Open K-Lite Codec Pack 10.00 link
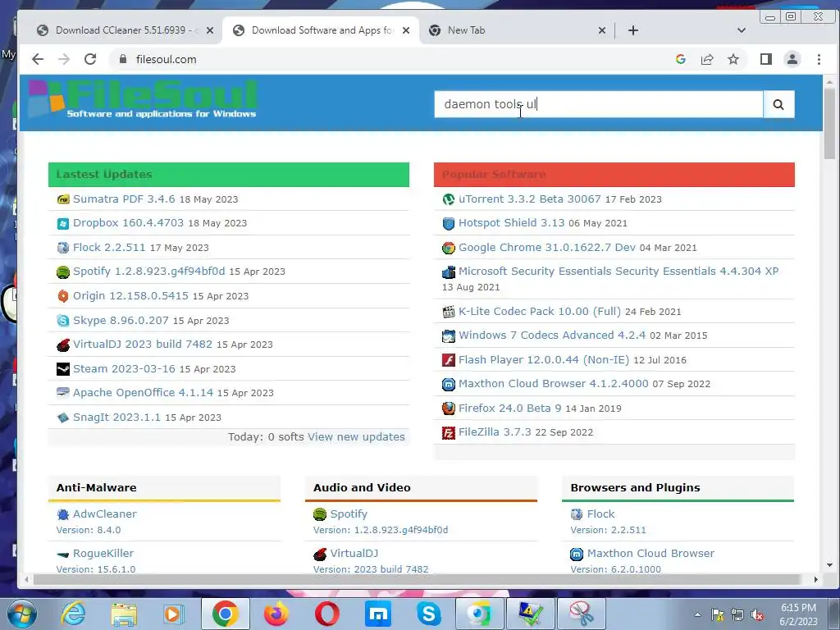This screenshot has width=840, height=630. (x=540, y=311)
